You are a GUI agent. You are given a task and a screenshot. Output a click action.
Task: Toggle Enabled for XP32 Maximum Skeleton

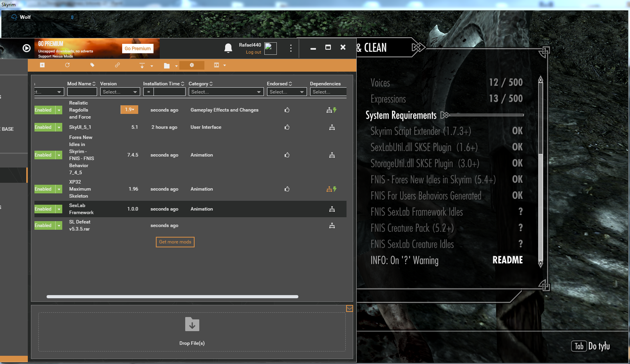click(x=44, y=189)
